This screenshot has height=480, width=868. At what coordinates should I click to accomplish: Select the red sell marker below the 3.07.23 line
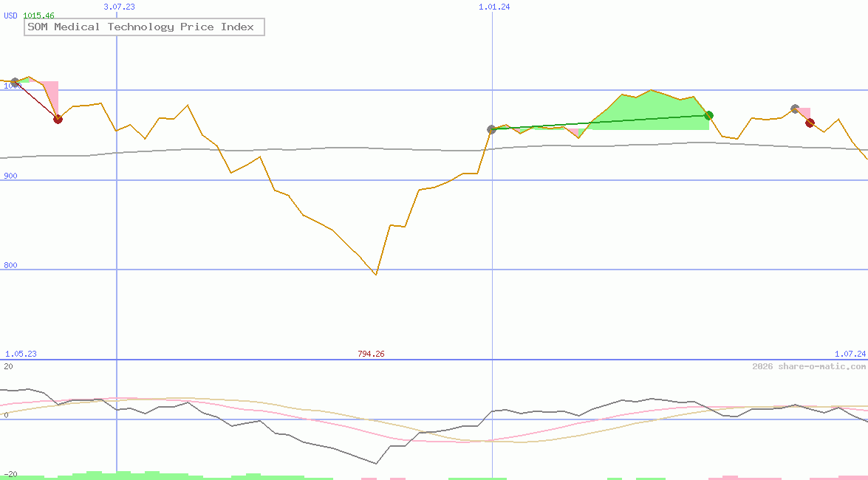(58, 118)
